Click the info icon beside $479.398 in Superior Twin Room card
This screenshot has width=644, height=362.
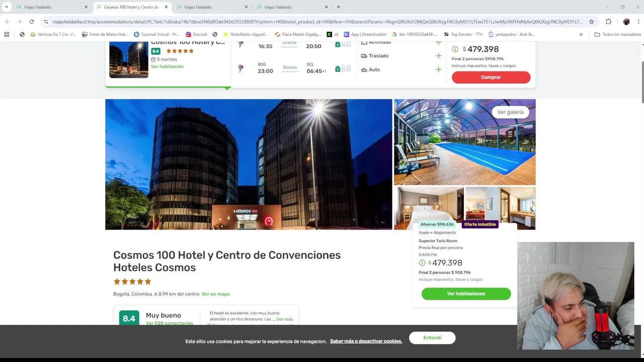[x=422, y=263]
